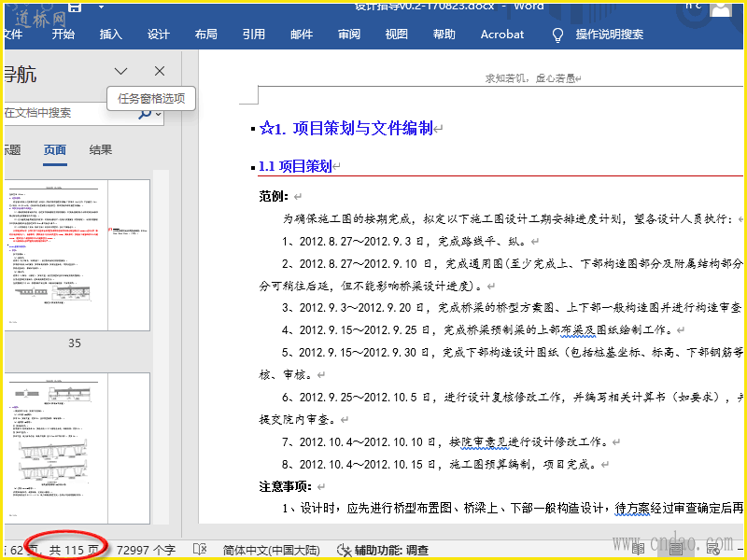This screenshot has height=560, width=747.
Task: Focus the 操作说明搜索 search box
Action: pos(610,35)
